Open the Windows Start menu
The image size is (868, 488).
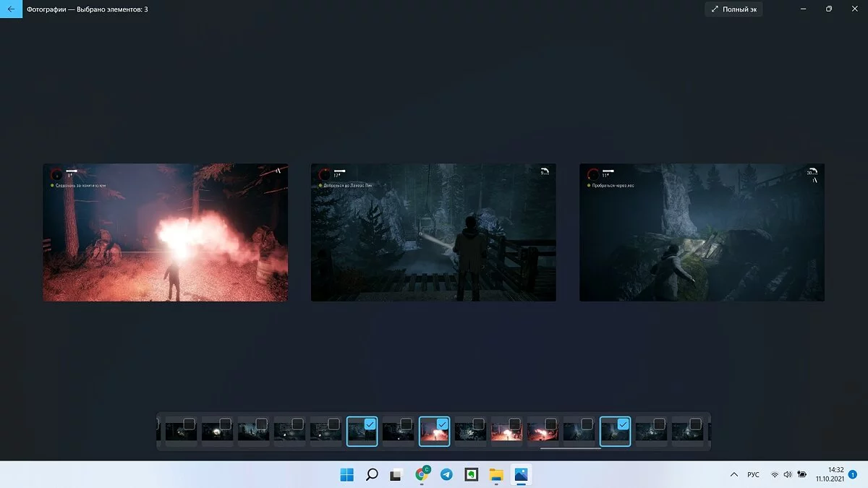pos(347,474)
